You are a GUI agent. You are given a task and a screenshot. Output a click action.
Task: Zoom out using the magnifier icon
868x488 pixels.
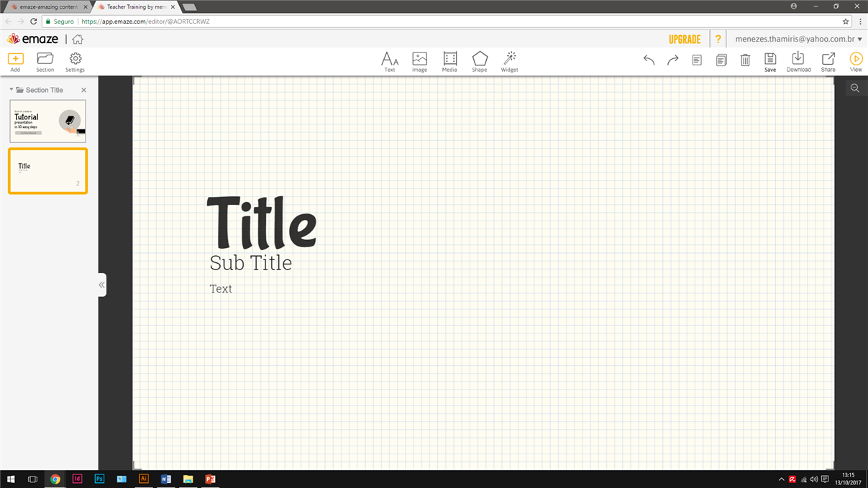coord(855,88)
